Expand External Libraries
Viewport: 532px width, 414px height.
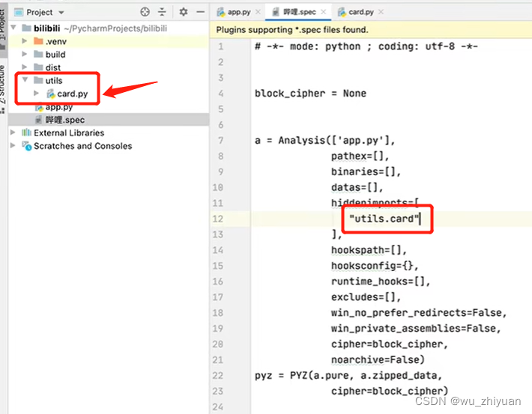tap(13, 133)
